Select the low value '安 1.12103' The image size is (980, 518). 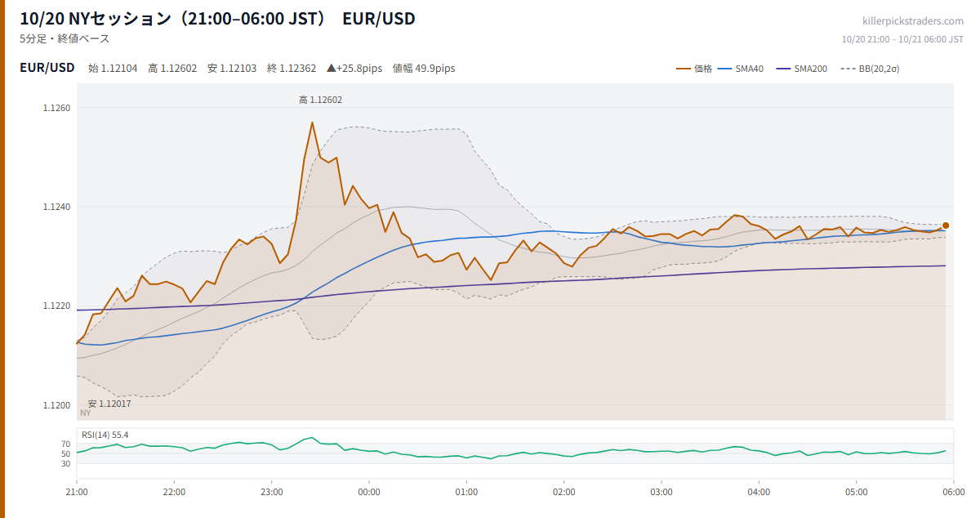(232, 69)
